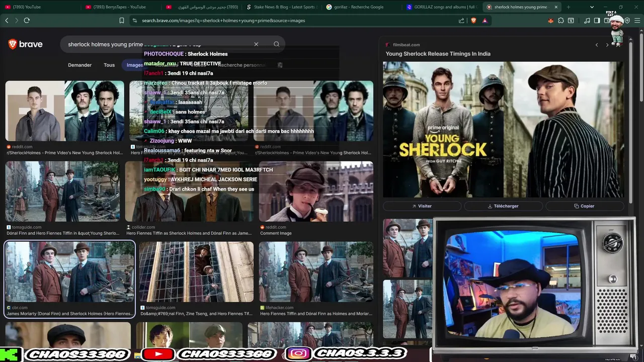Open the browser hamburger menu
This screenshot has height=362, width=644.
637,21
